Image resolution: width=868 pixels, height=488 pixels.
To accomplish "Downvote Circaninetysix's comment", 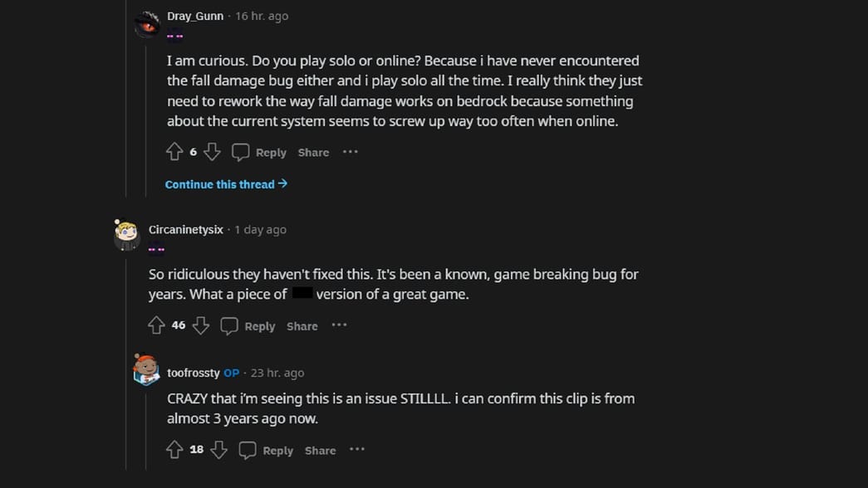I will click(200, 325).
